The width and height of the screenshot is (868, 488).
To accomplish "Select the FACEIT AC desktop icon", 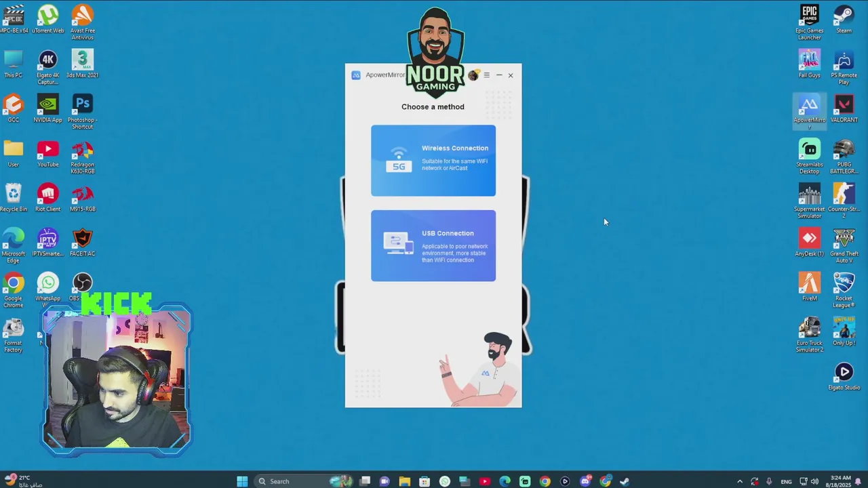I will pyautogui.click(x=82, y=243).
